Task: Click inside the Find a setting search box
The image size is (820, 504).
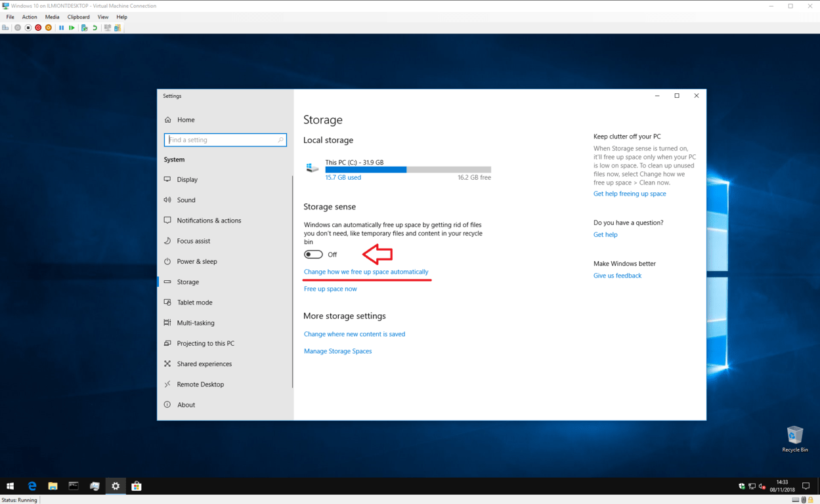Action: (225, 140)
